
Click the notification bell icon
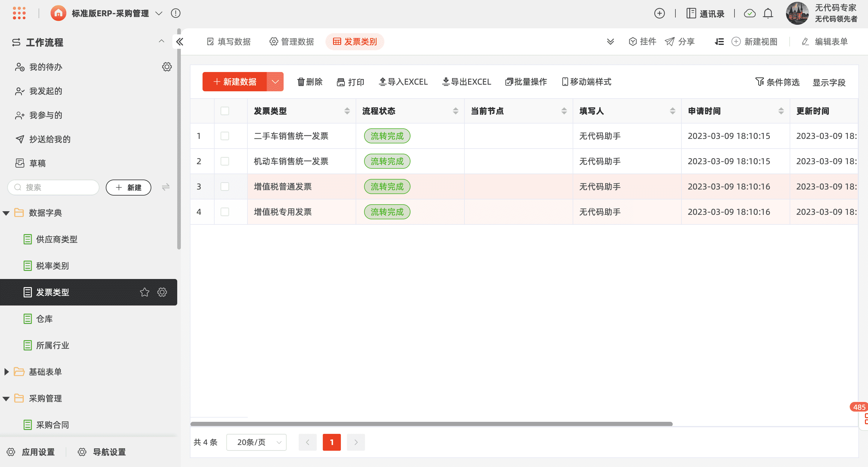coord(768,14)
